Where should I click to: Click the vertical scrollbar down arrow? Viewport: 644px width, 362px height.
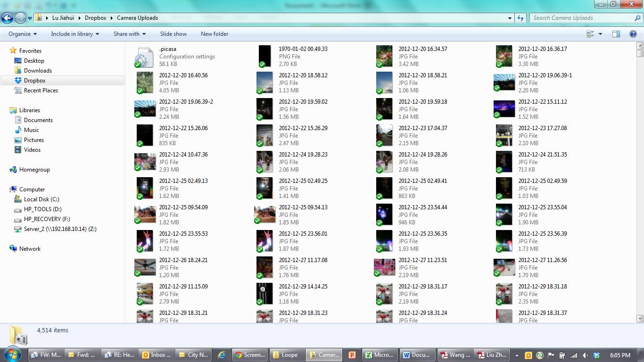[x=640, y=319]
